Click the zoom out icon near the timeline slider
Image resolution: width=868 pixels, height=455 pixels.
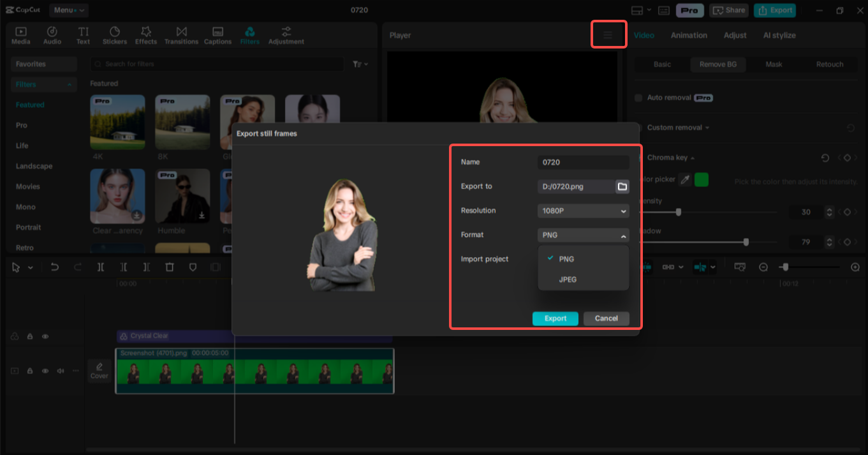tap(763, 267)
